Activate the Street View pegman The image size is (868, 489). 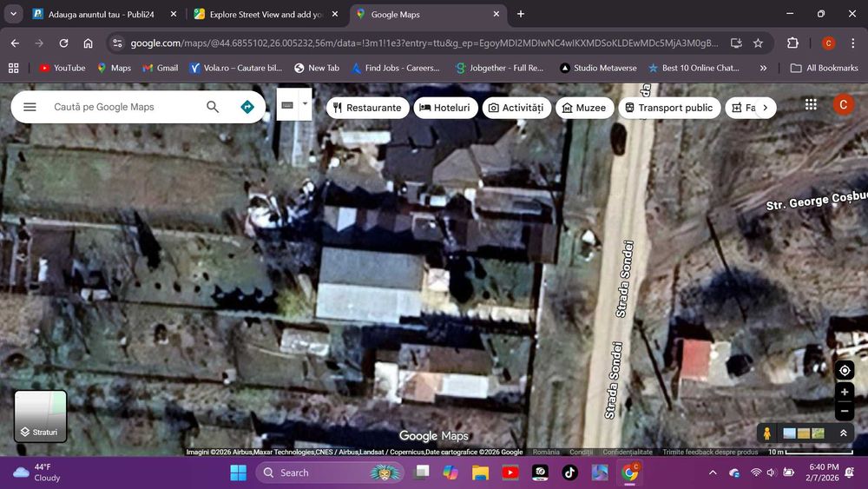[x=766, y=433]
